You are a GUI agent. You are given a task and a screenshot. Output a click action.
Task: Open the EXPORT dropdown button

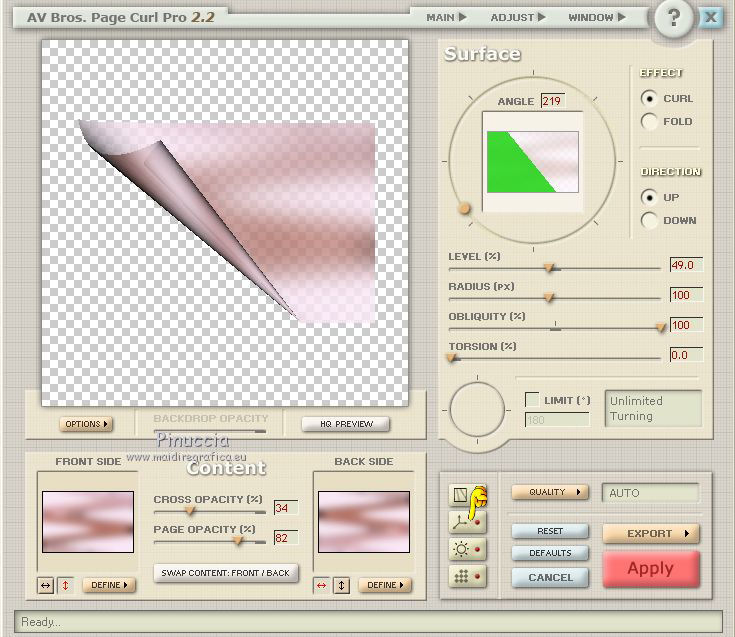(651, 533)
